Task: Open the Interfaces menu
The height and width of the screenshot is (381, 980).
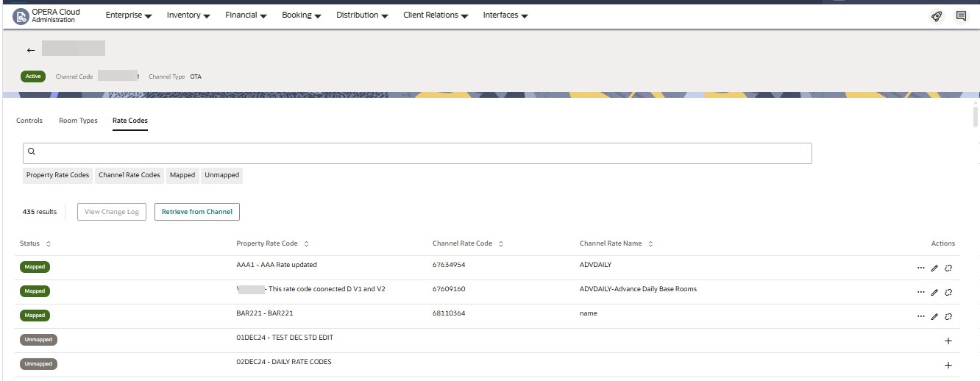Action: 505,15
